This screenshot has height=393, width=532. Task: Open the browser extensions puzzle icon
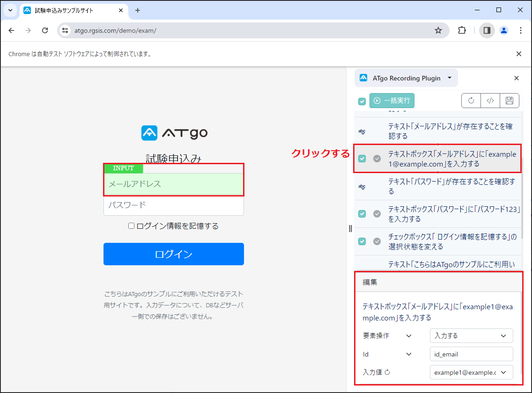462,30
